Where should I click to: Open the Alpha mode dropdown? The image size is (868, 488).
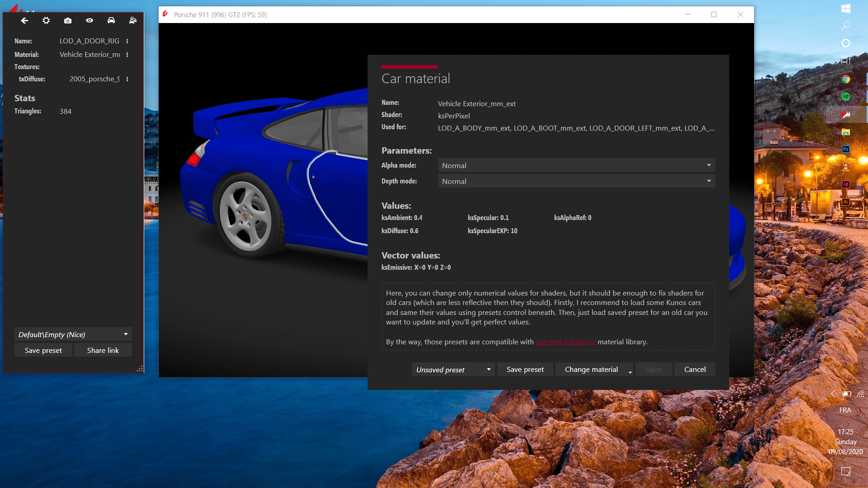pos(576,165)
